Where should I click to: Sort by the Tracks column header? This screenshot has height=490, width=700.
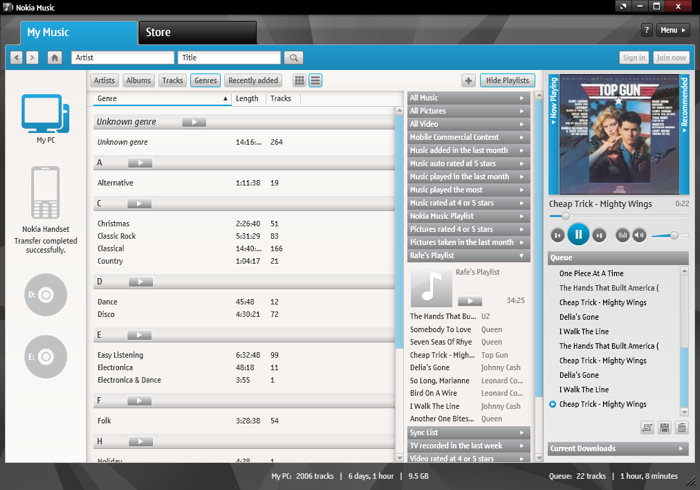click(x=283, y=99)
